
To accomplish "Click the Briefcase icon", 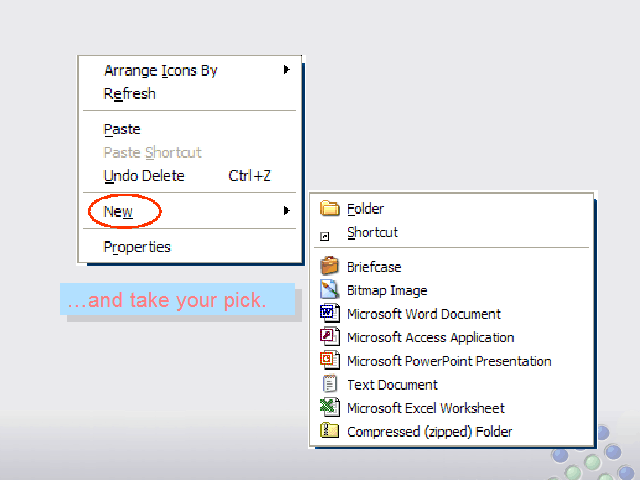I will click(x=329, y=267).
